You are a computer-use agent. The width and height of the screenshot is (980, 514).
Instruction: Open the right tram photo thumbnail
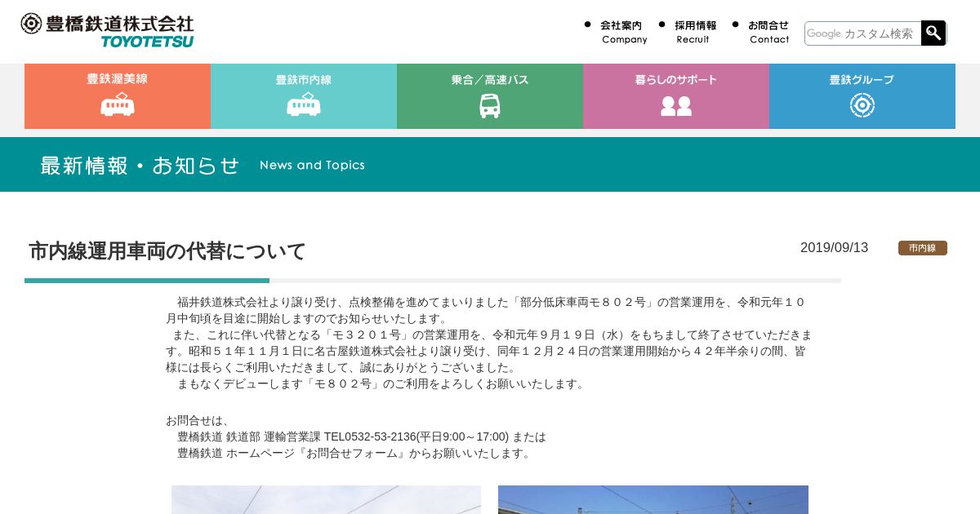pyautogui.click(x=653, y=499)
